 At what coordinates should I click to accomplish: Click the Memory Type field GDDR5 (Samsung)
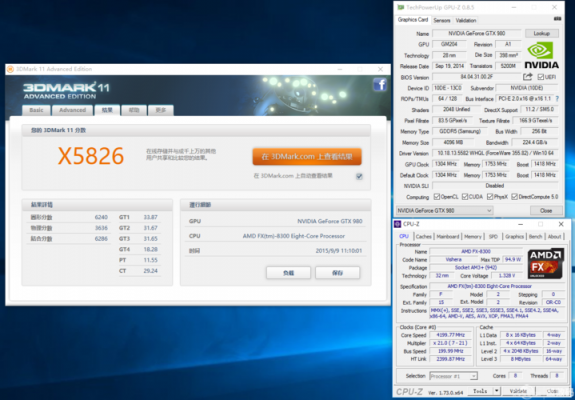(x=459, y=131)
